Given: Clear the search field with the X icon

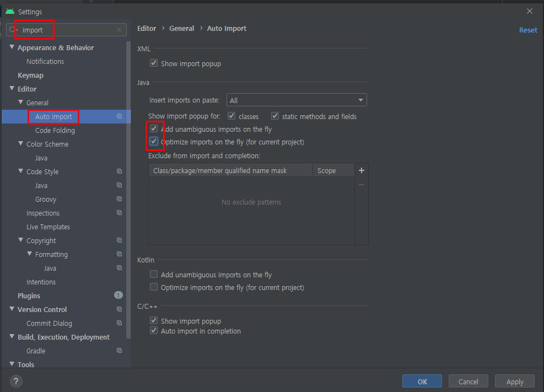Looking at the screenshot, I should tap(119, 30).
